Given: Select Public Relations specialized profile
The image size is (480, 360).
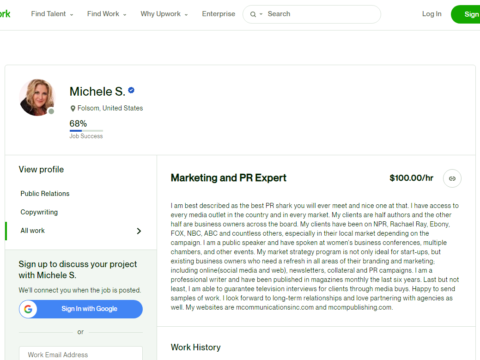Looking at the screenshot, I should point(45,194).
